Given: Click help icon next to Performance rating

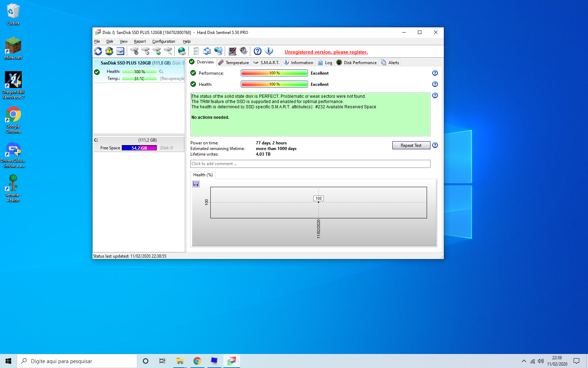Looking at the screenshot, I should pyautogui.click(x=435, y=73).
